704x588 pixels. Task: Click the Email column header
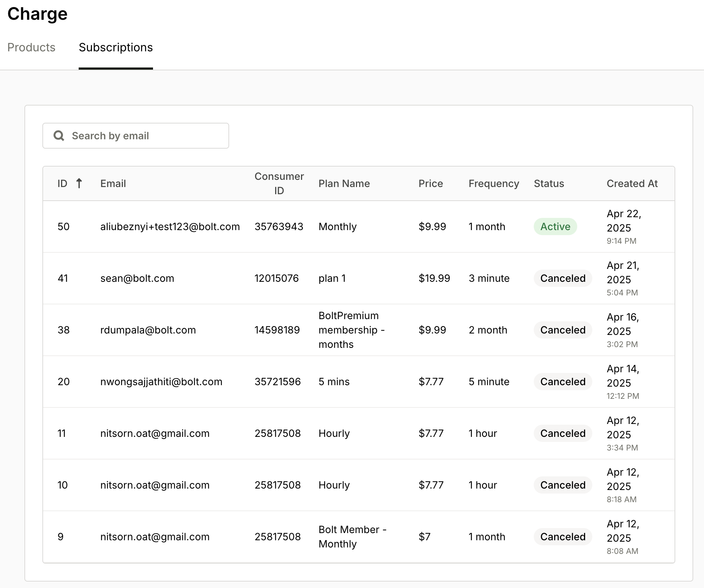113,183
